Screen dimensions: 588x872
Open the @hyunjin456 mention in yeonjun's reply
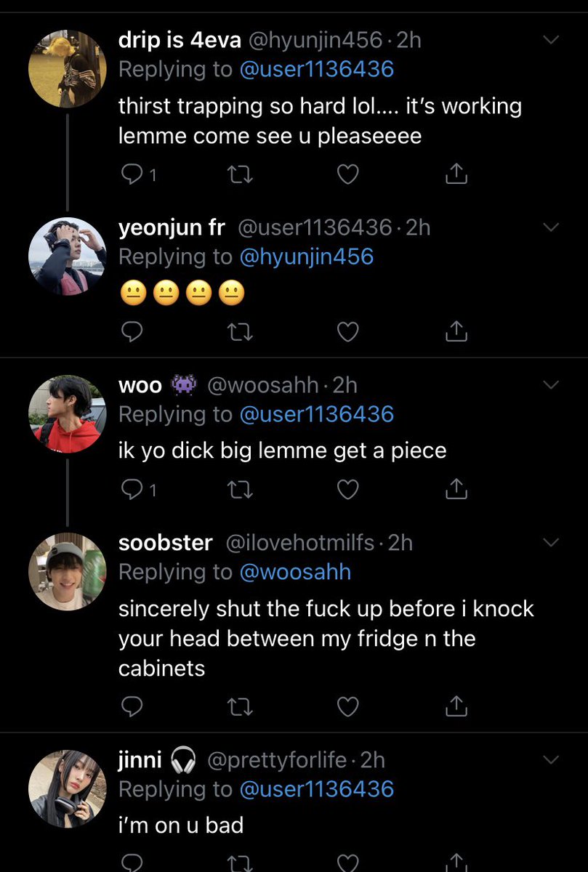coord(307,257)
